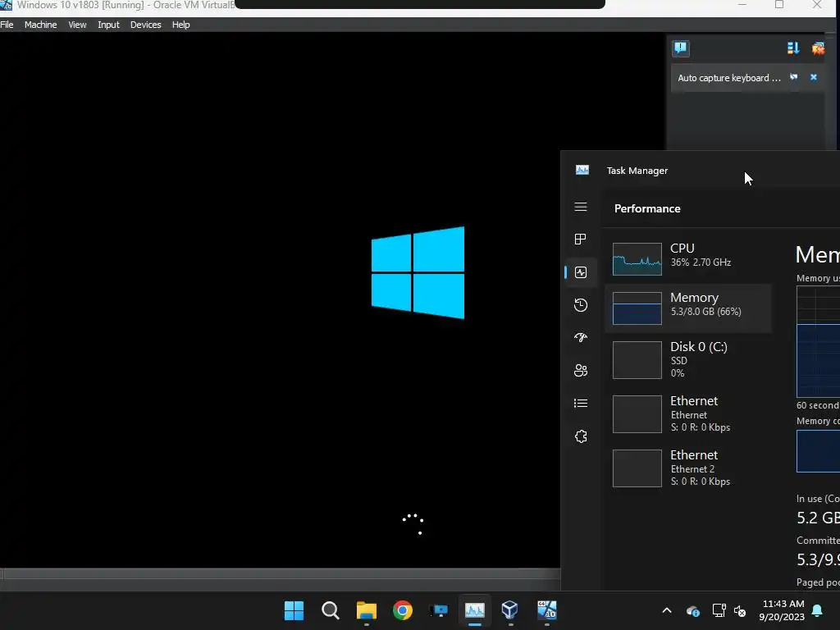Open the Input menu in VirtualBox
Viewport: 840px width, 630px height.
click(109, 25)
